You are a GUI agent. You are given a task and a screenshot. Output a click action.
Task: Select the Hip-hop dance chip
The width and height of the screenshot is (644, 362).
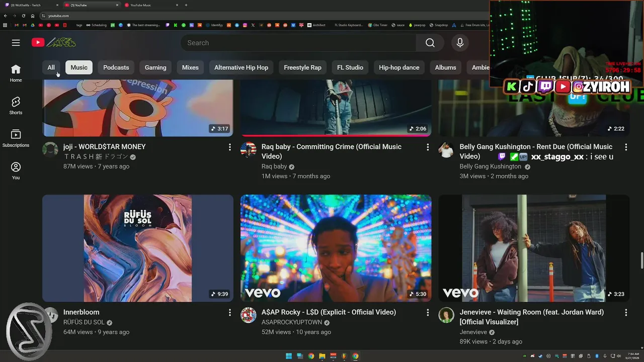399,67
